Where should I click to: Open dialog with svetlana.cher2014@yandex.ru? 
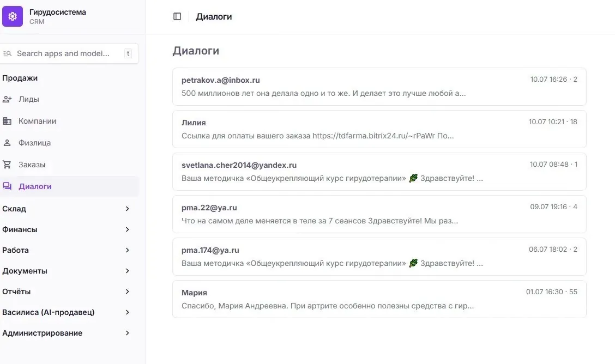(x=379, y=172)
